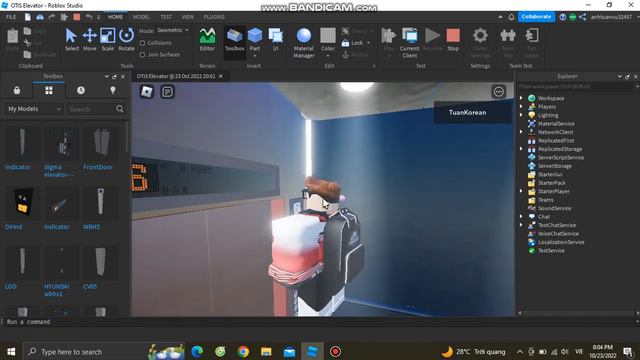This screenshot has width=640, height=360.
Task: Switch to the TEST ribbon tab
Action: click(x=166, y=17)
